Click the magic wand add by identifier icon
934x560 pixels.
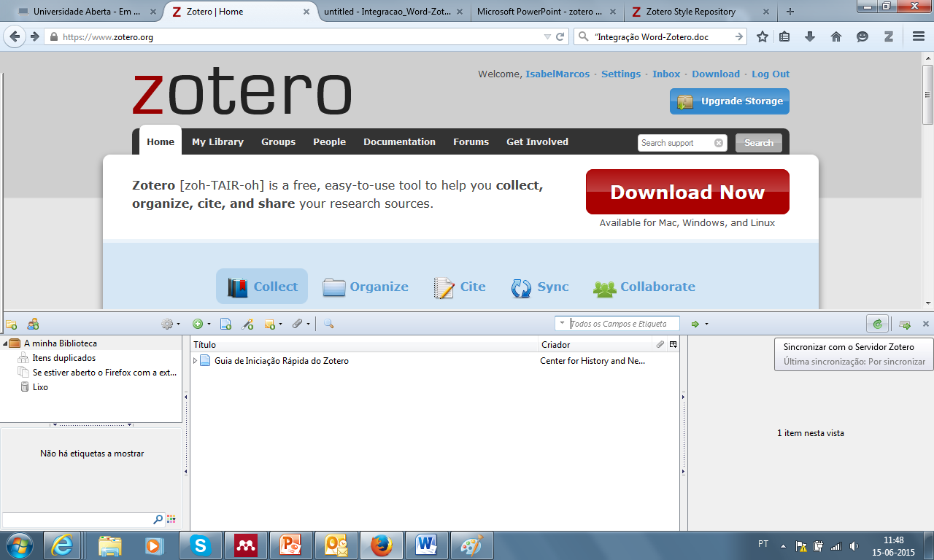click(x=248, y=324)
